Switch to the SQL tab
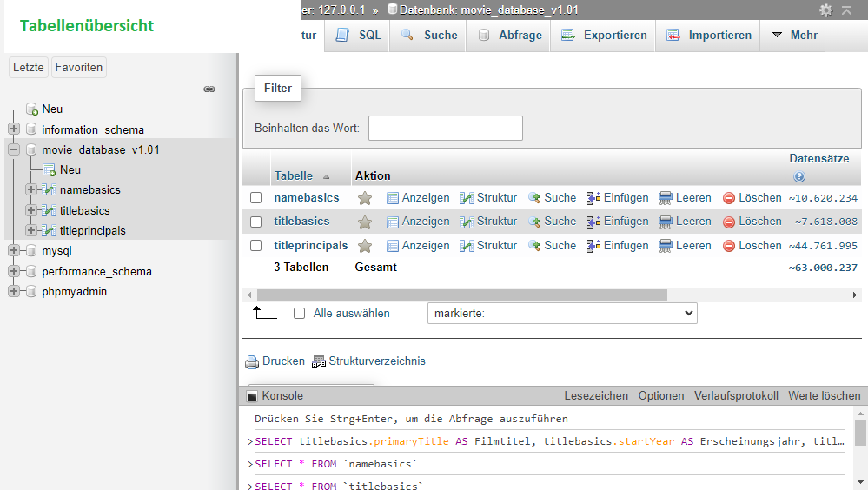The image size is (868, 490). tap(359, 36)
